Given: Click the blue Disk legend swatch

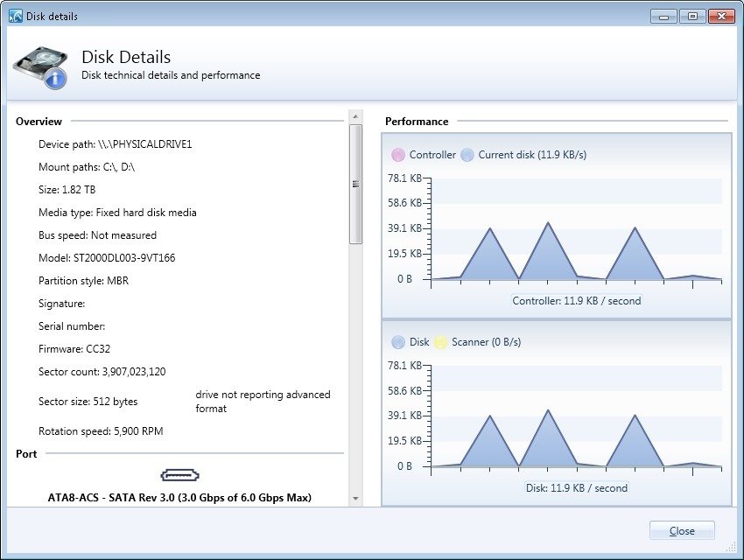Looking at the screenshot, I should [398, 342].
